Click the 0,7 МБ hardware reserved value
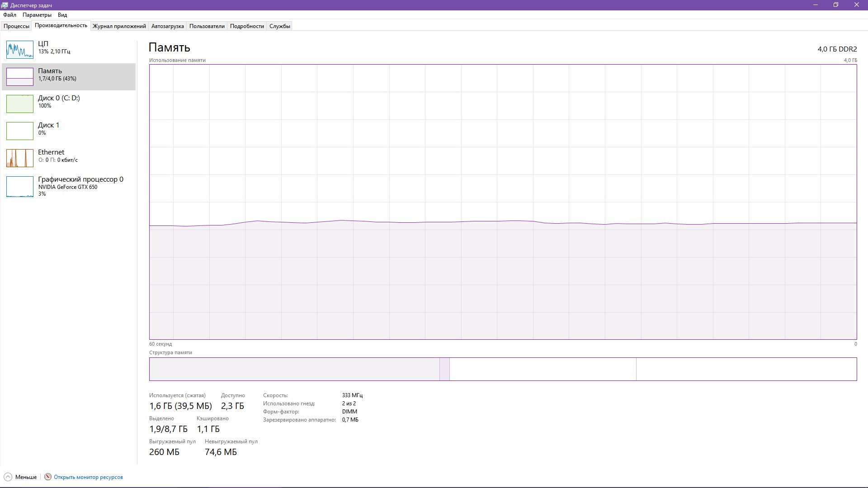This screenshot has height=488, width=868. [x=350, y=420]
